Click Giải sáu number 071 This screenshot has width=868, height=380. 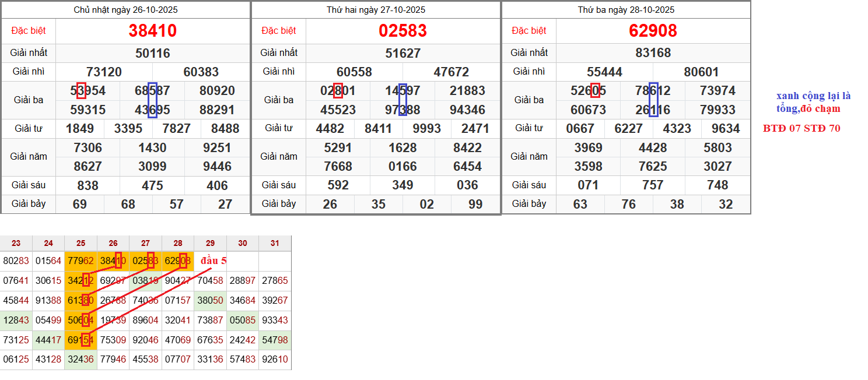(588, 185)
